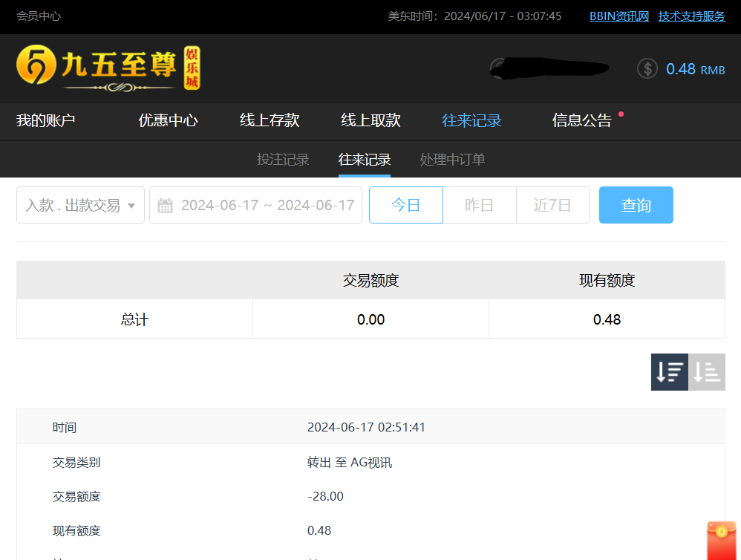Open the BBIN资讯网 link

pyautogui.click(x=619, y=16)
